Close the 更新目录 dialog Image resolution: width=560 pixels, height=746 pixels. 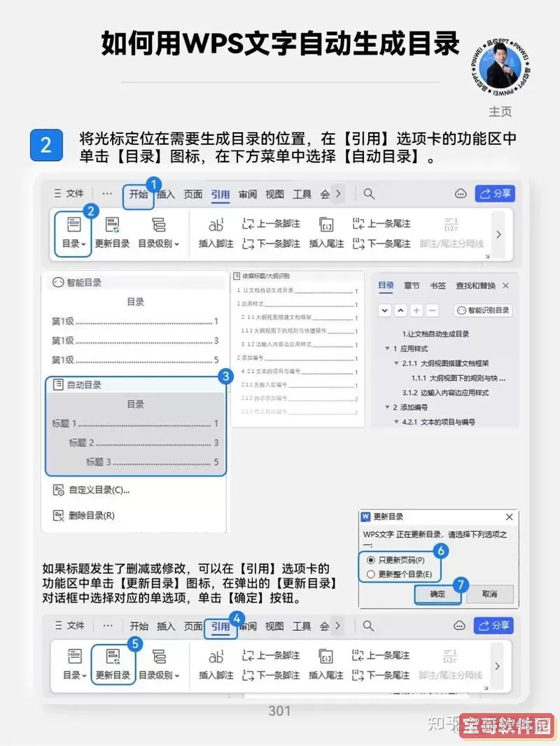point(509,516)
